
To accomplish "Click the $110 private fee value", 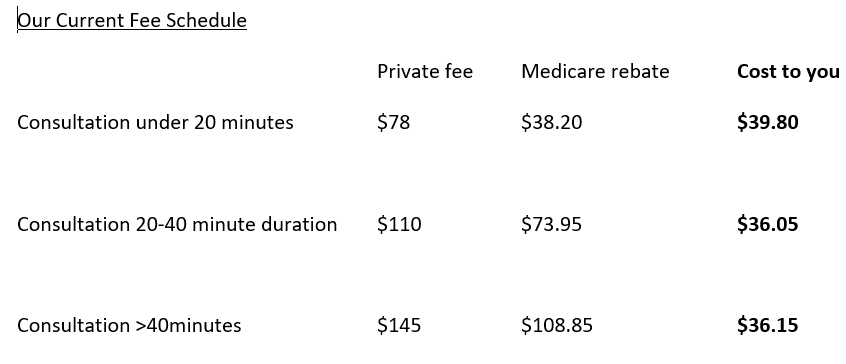I will pyautogui.click(x=399, y=224).
